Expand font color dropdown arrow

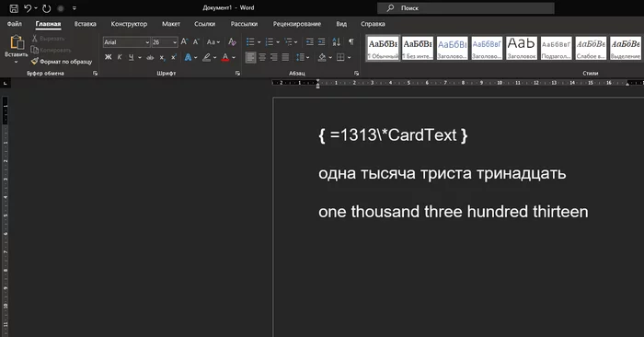point(234,57)
